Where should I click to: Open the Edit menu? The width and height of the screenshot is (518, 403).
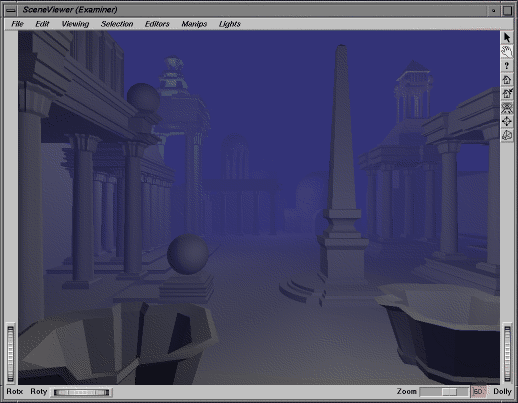[x=42, y=24]
